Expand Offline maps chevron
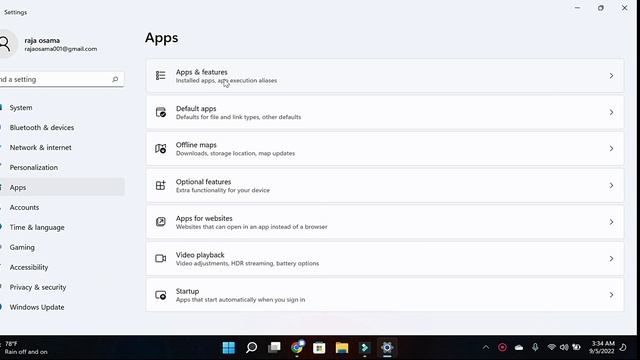The width and height of the screenshot is (640, 360). (x=611, y=149)
